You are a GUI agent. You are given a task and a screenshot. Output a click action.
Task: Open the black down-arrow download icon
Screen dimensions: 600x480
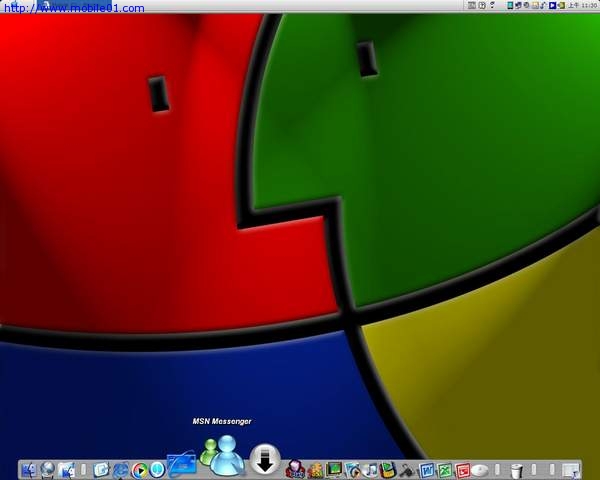[x=265, y=459]
